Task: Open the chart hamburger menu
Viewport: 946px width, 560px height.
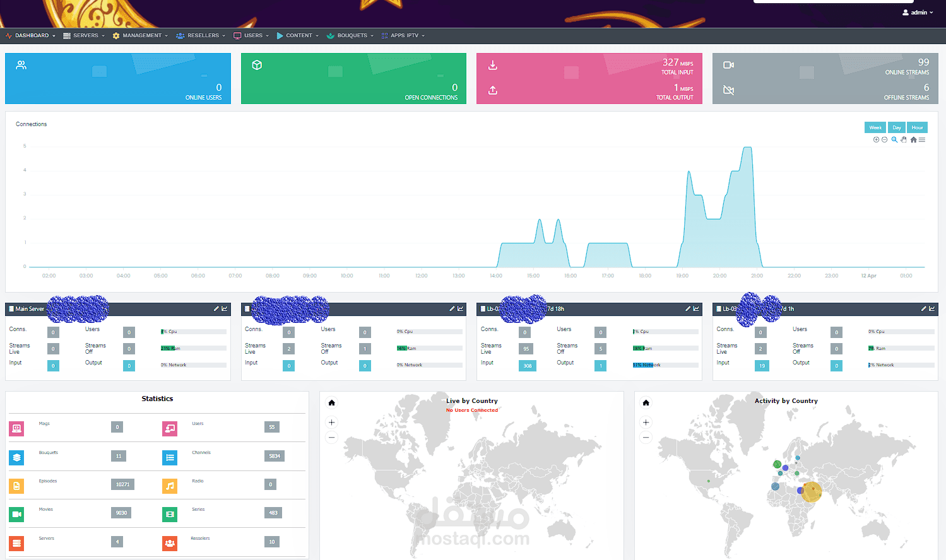Action: (x=922, y=139)
